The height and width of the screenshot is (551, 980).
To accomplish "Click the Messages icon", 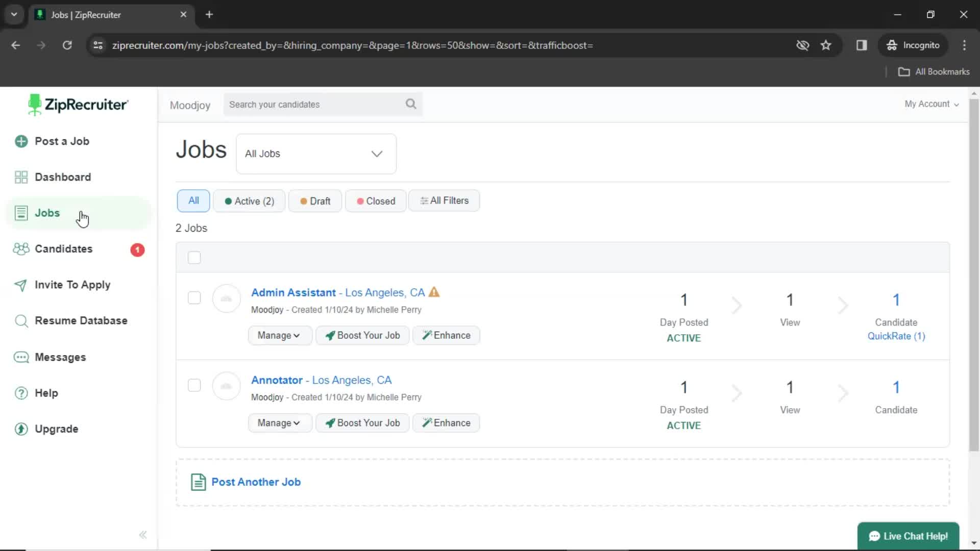I will (20, 357).
